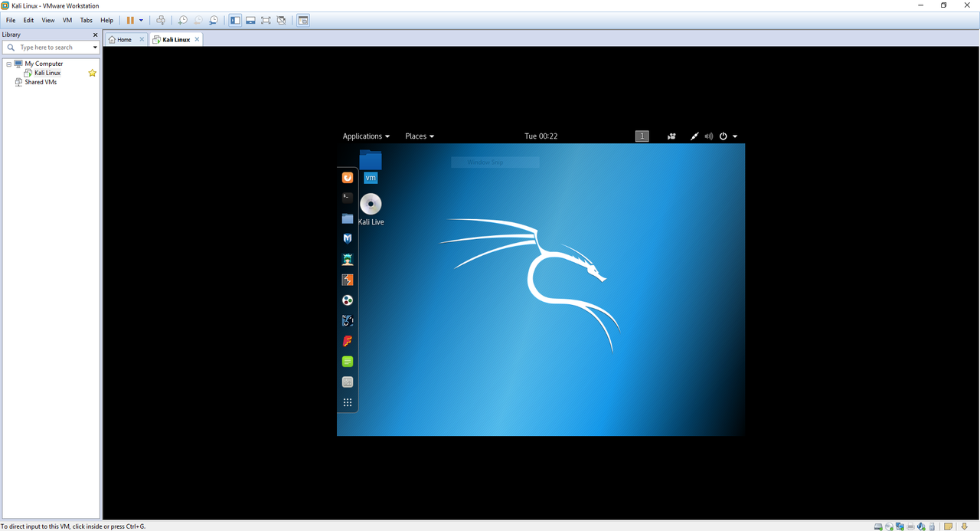Toggle the console view toolbar button

point(303,20)
